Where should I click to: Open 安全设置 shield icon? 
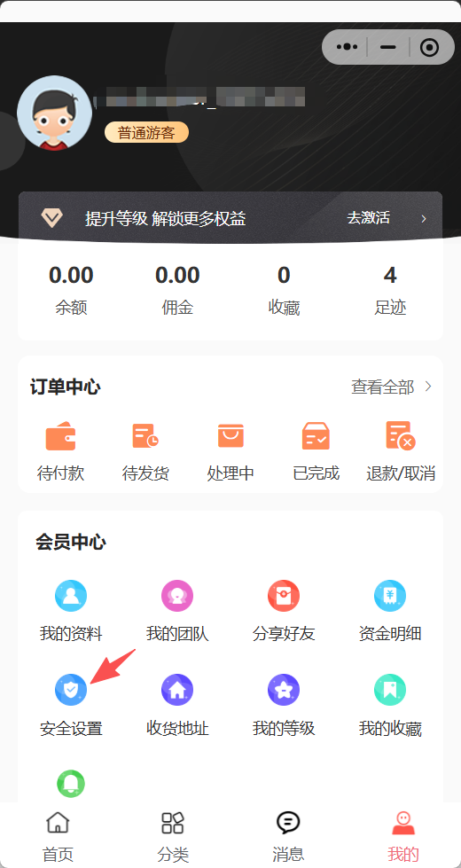[x=71, y=690]
